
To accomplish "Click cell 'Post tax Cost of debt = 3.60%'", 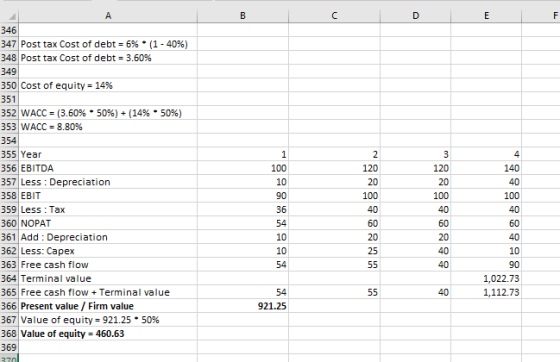I will (x=108, y=58).
